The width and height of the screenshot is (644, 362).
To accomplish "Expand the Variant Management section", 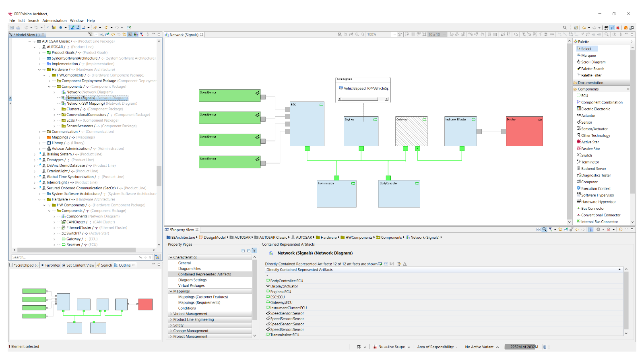I will [171, 314].
